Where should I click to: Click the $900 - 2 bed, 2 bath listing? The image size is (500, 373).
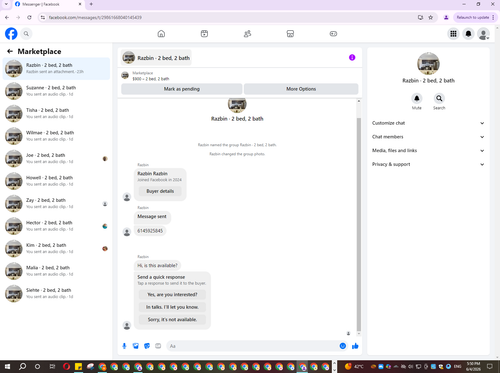151,79
